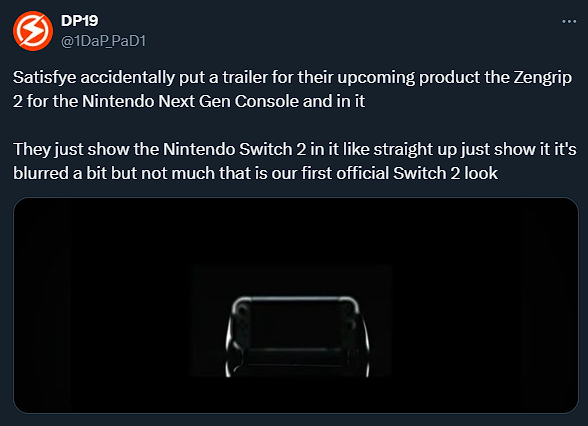The width and height of the screenshot is (588, 426).
Task: Visit the @1DaP_PaD1 handle link
Action: (x=103, y=41)
